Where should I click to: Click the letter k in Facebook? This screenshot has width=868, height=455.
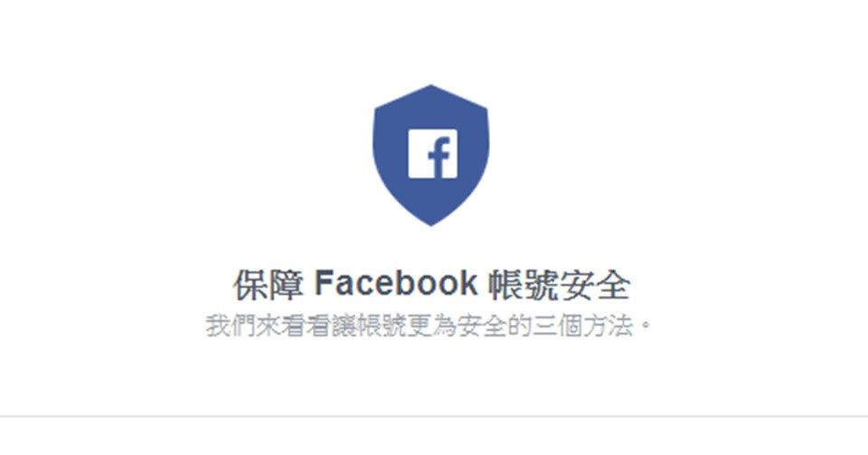click(469, 283)
